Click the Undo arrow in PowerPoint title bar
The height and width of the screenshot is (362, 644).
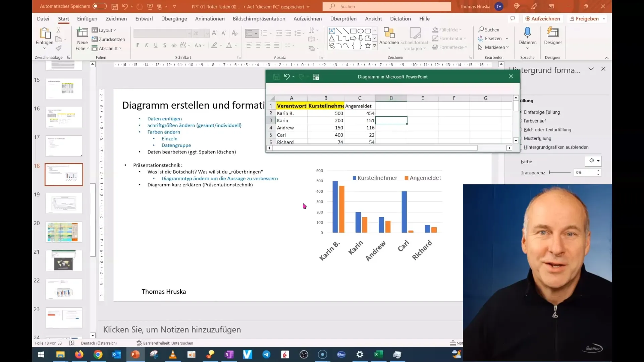point(125,6)
